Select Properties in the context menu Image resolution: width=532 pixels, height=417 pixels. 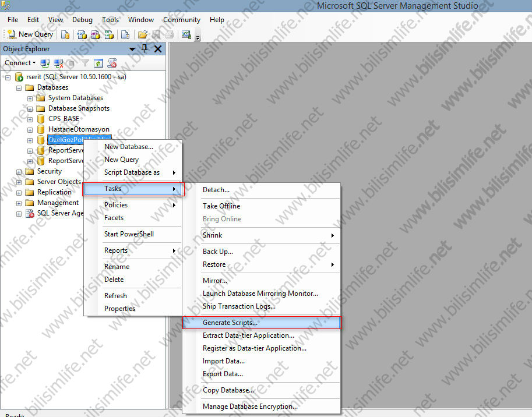[x=133, y=309]
